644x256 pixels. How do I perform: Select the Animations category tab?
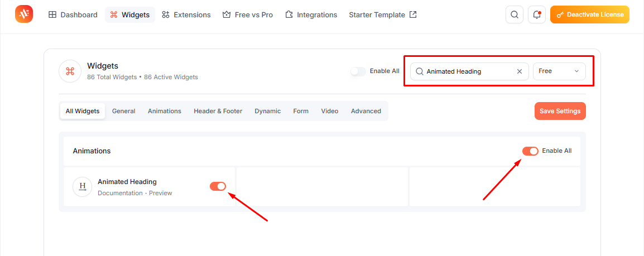[x=164, y=111]
